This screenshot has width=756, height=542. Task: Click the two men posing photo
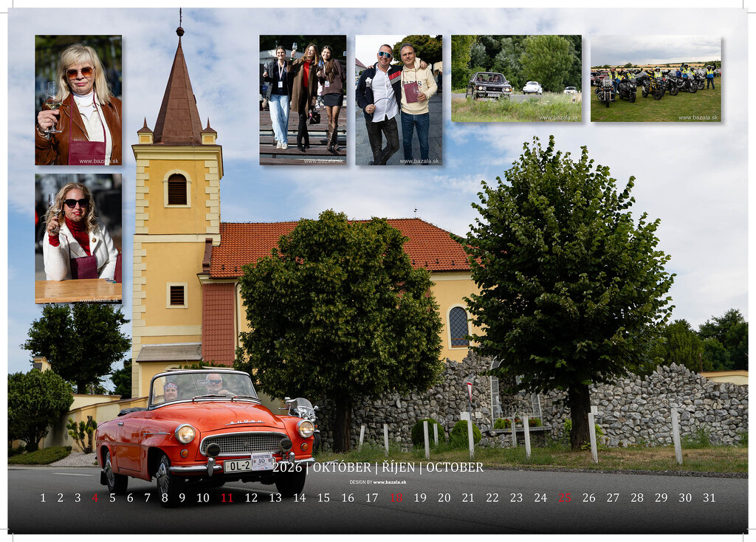pos(399,100)
